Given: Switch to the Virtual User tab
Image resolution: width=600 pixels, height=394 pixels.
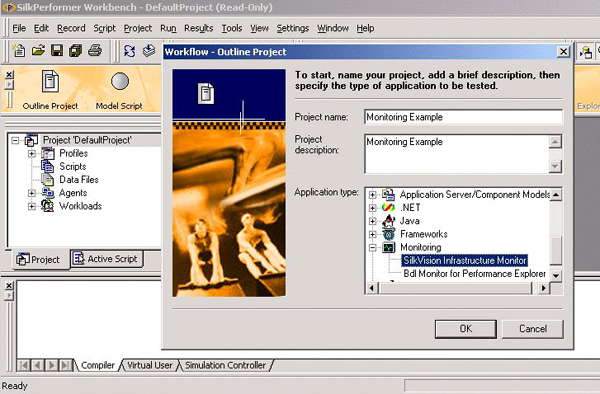Looking at the screenshot, I should (x=150, y=365).
